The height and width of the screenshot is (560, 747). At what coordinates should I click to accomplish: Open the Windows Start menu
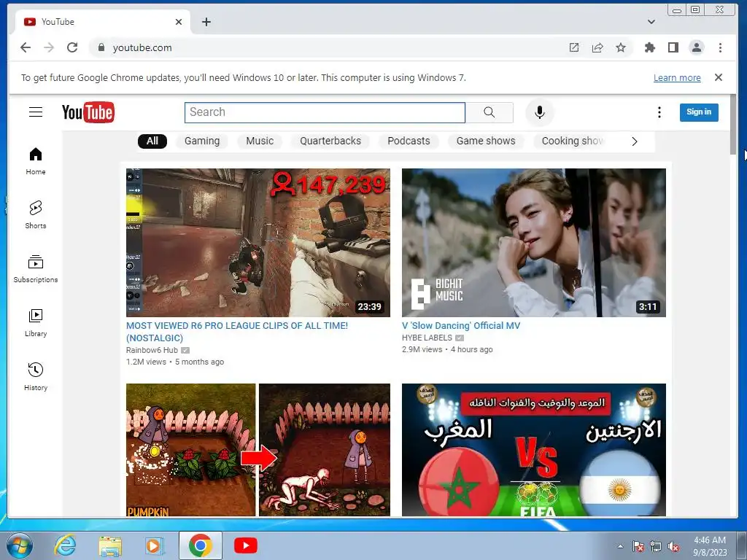click(19, 545)
